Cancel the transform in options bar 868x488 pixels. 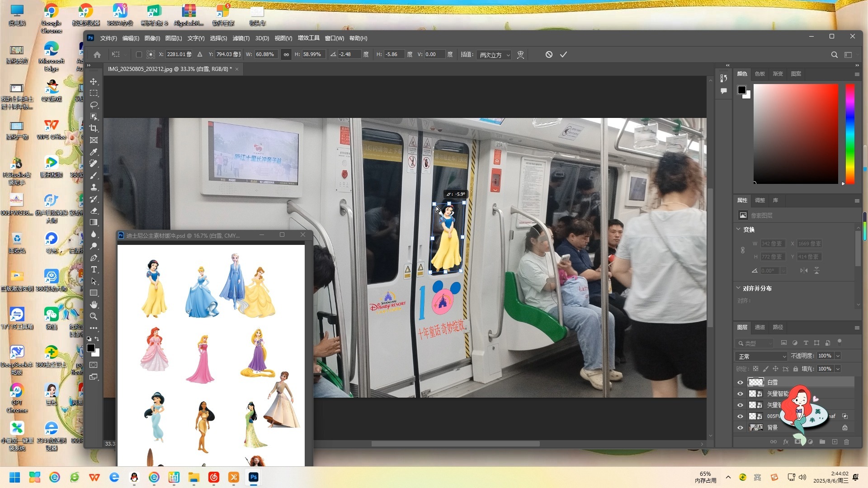(549, 54)
